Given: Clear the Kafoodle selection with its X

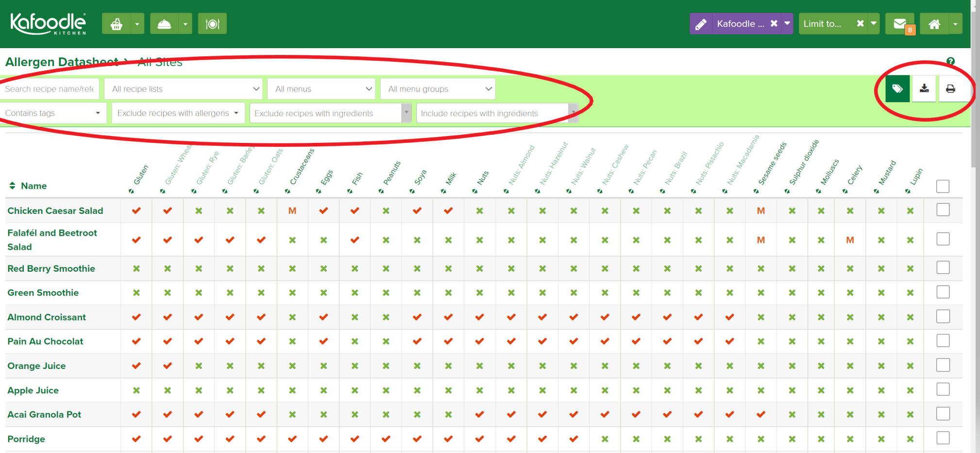Looking at the screenshot, I should tap(774, 23).
